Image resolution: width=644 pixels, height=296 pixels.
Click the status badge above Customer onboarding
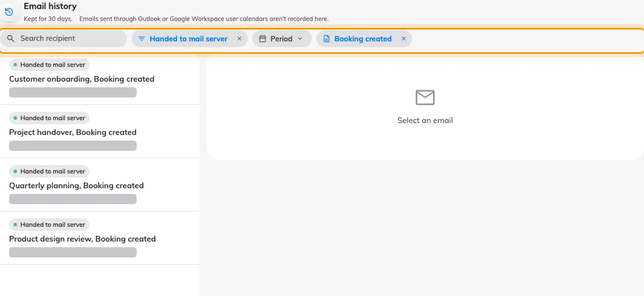point(49,65)
